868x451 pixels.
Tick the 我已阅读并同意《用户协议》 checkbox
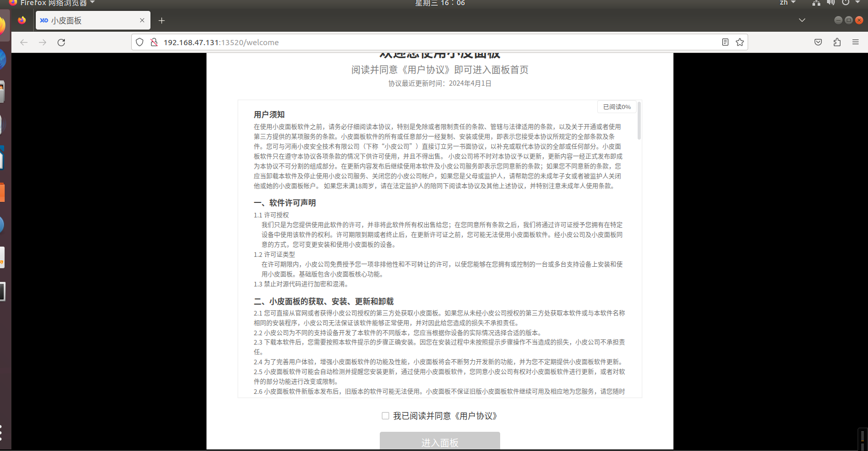(385, 416)
